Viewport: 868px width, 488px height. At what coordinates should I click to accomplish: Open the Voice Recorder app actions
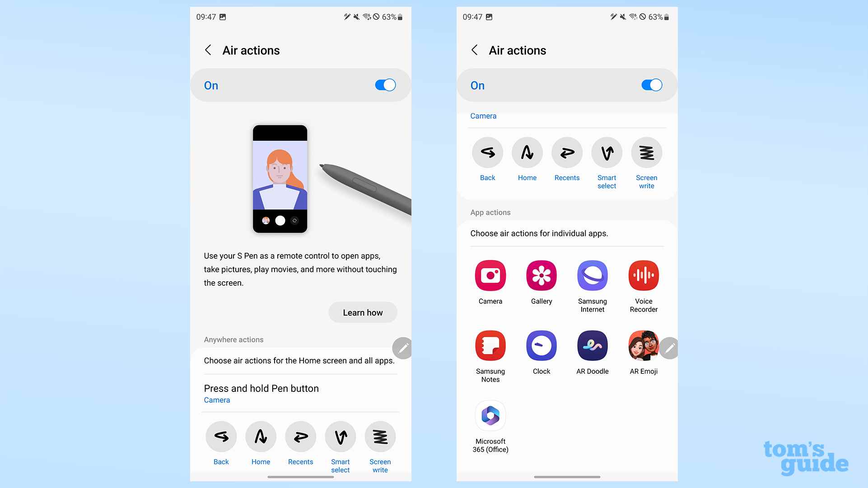tap(643, 275)
